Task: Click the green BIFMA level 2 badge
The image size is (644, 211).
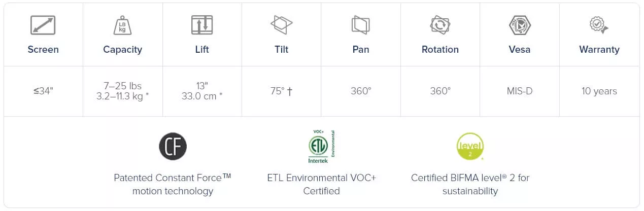Action: click(470, 147)
